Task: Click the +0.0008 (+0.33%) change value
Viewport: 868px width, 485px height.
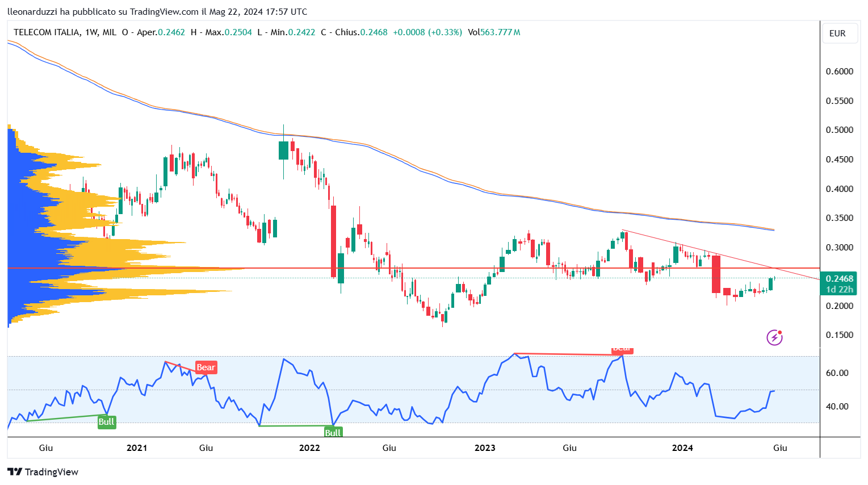Action: click(x=427, y=32)
